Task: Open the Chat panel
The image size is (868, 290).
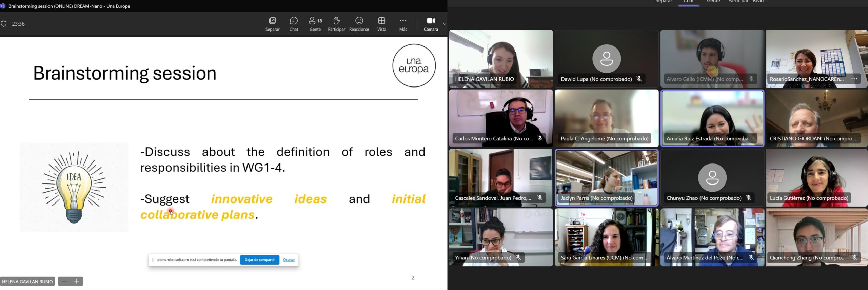Action: [x=294, y=21]
